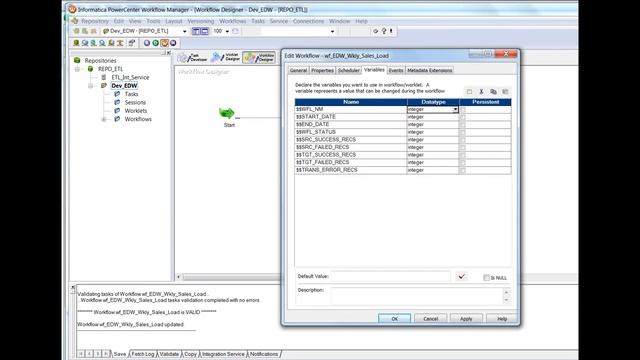Click the highlighted orange toolbar icon

tap(164, 43)
